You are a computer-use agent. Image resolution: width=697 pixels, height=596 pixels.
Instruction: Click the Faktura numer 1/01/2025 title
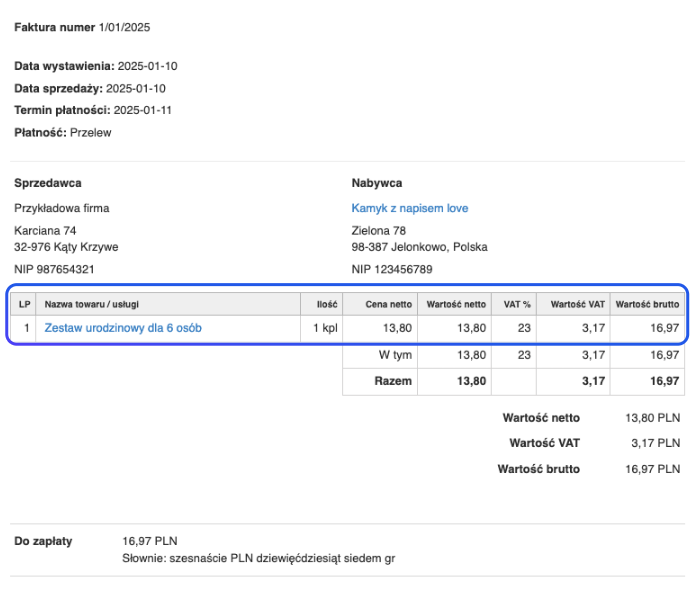82,27
